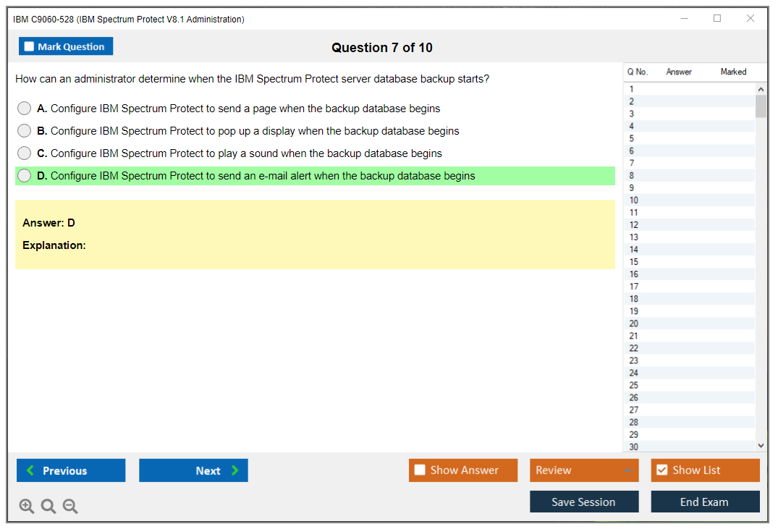Select answer A about sending a page
The height and width of the screenshot is (532, 778).
click(x=25, y=109)
